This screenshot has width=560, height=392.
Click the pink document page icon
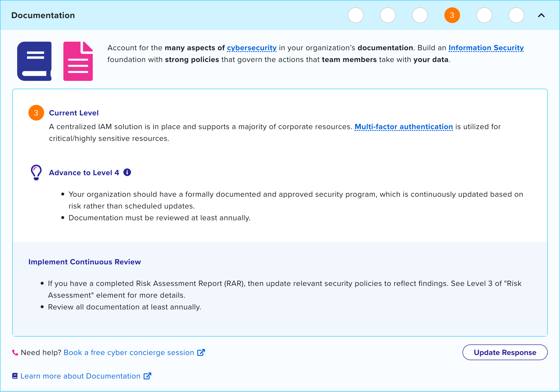[x=78, y=61]
